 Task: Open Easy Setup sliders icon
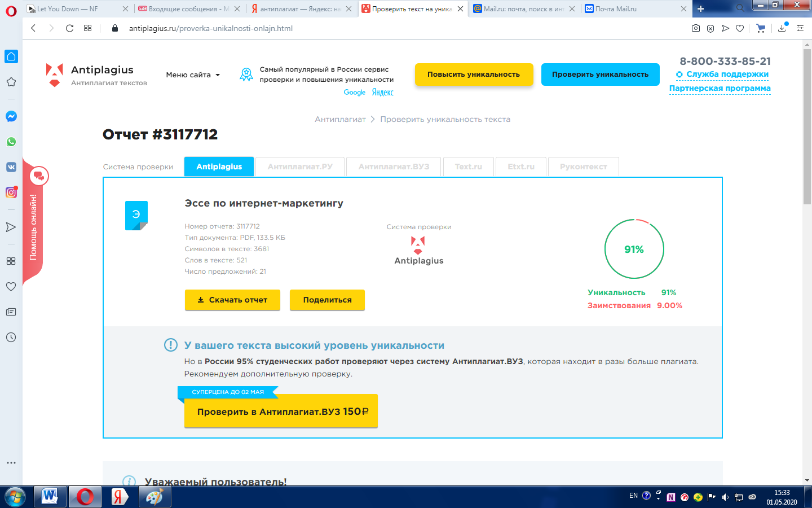tap(800, 28)
